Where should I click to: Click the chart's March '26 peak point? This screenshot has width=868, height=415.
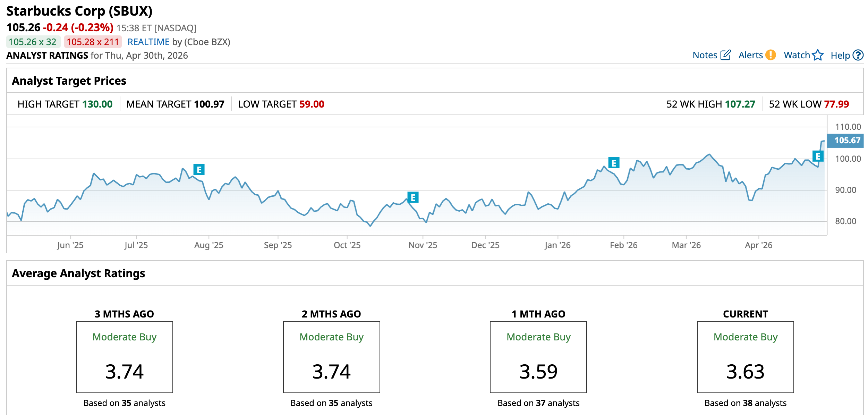click(709, 154)
